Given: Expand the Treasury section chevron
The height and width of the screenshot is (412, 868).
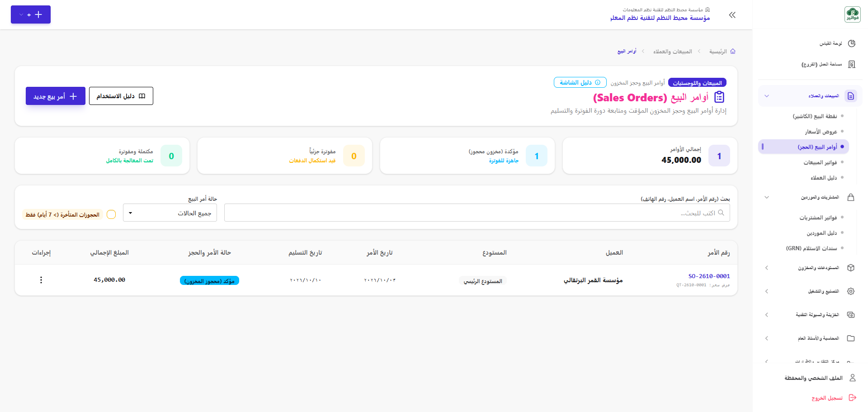Looking at the screenshot, I should pos(767,315).
